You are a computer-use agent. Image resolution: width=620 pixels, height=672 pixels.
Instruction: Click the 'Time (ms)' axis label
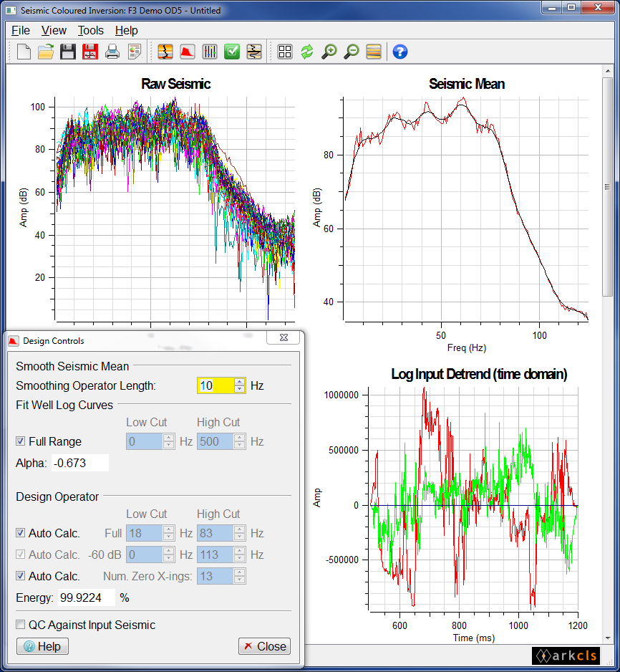tap(473, 638)
